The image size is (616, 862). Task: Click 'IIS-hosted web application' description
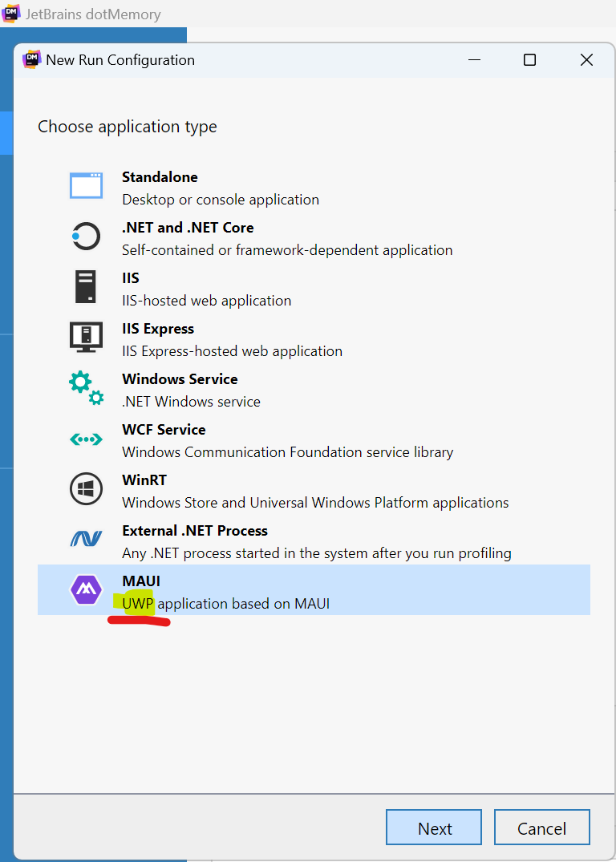(x=207, y=301)
